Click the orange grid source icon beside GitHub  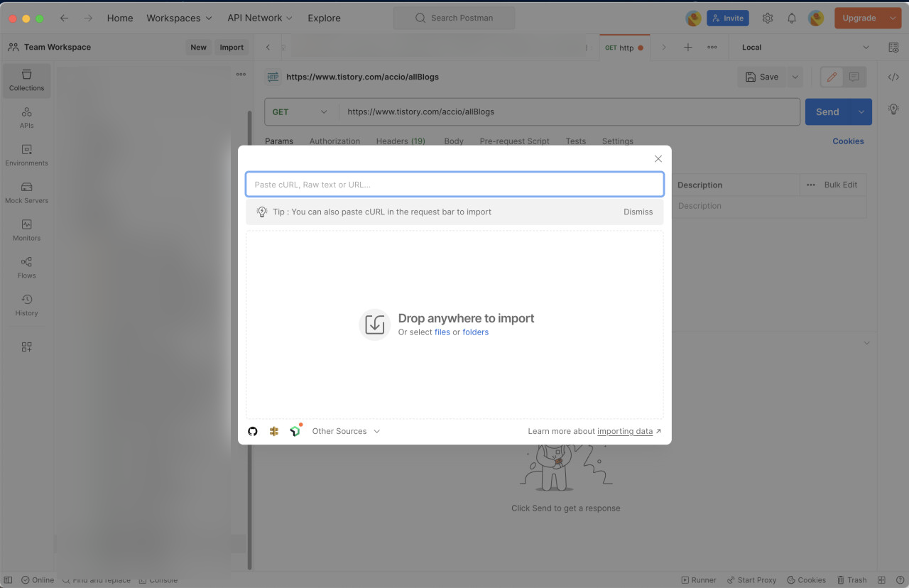tap(274, 431)
